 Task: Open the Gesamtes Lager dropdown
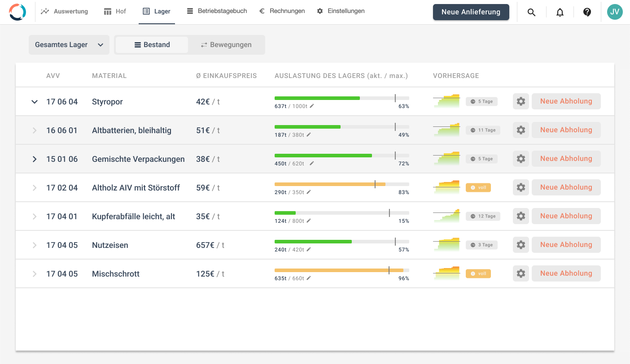69,45
